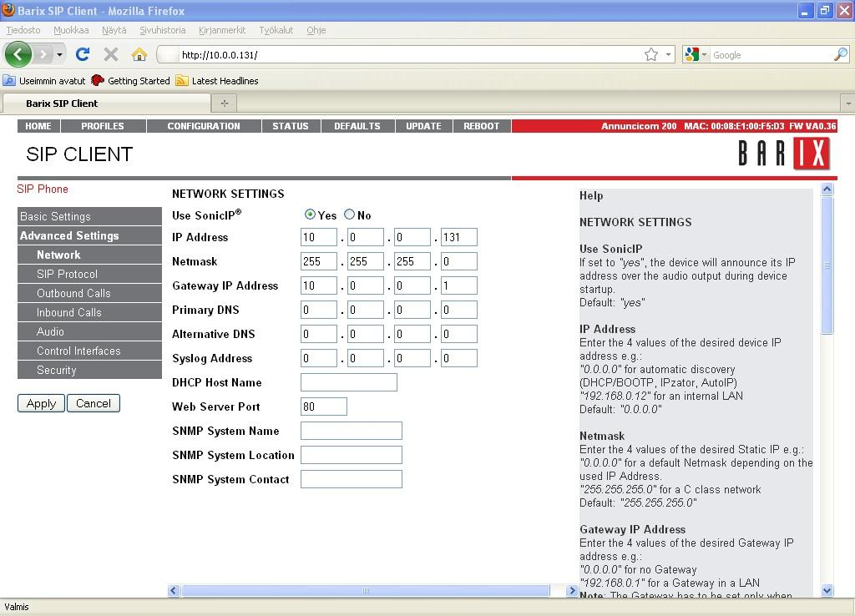The height and width of the screenshot is (616, 855).
Task: Open the REBOOT page
Action: pos(482,126)
